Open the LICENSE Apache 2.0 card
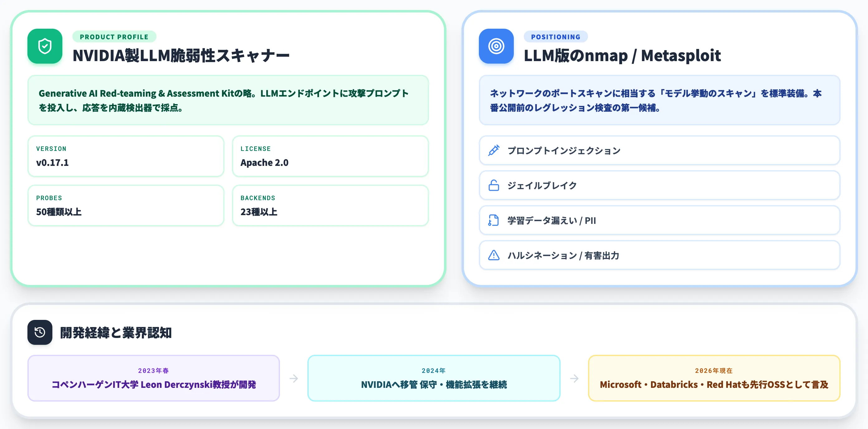The height and width of the screenshot is (429, 868). click(330, 157)
